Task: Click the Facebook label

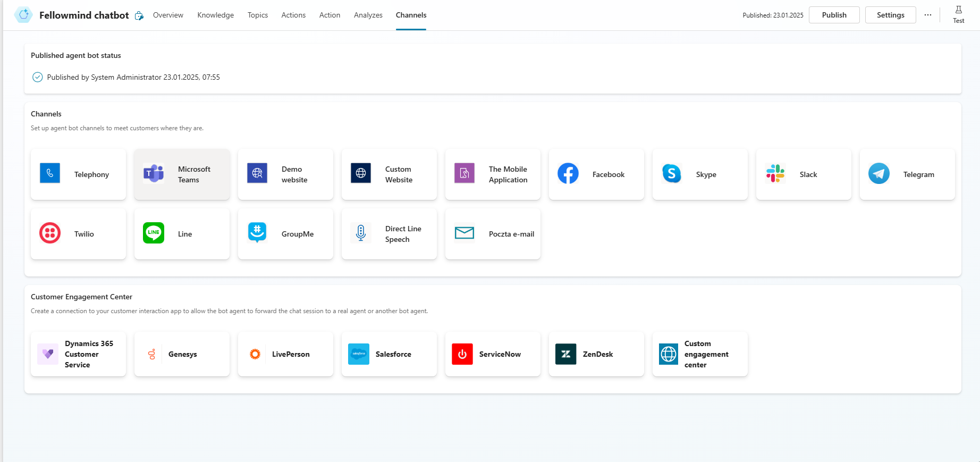Action: coord(609,174)
